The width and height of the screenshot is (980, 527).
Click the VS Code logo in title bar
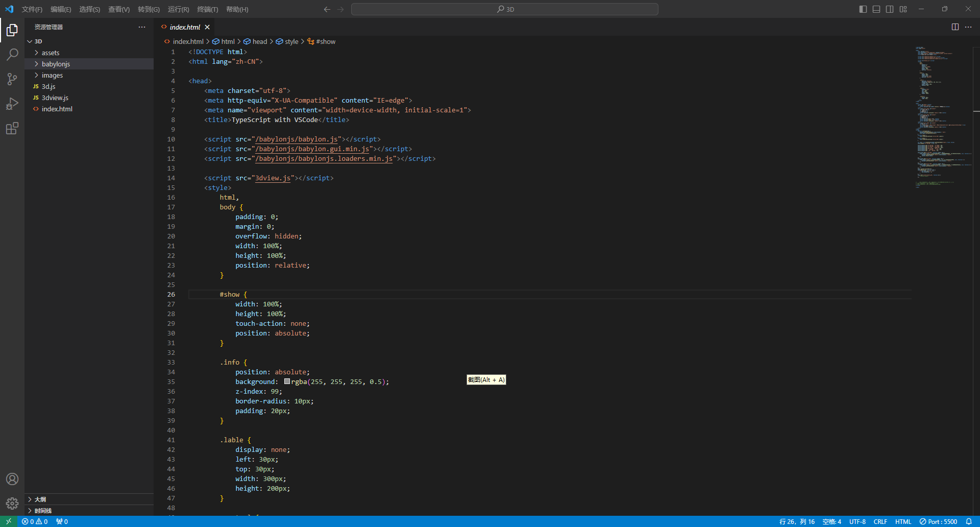tap(9, 9)
